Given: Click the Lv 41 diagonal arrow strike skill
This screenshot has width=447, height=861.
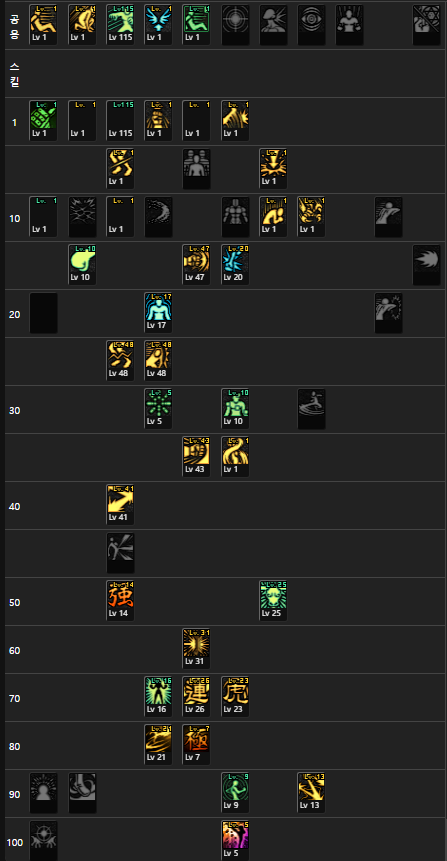Looking at the screenshot, I should (120, 505).
